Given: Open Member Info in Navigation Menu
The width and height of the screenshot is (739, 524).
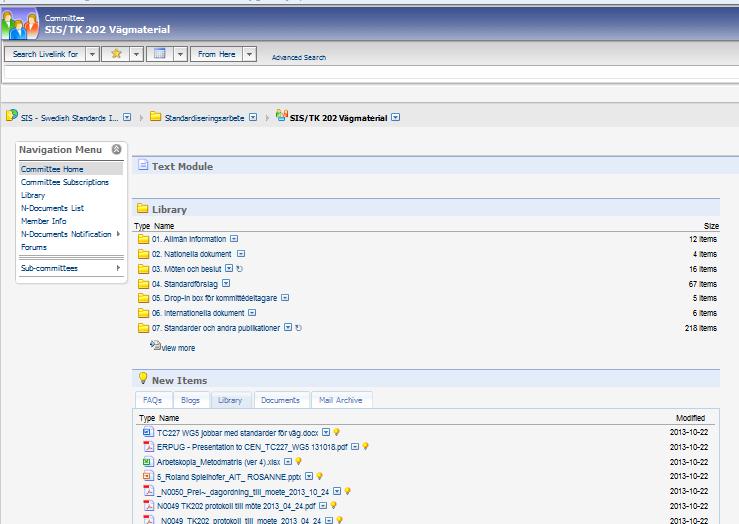Looking at the screenshot, I should pos(44,221).
